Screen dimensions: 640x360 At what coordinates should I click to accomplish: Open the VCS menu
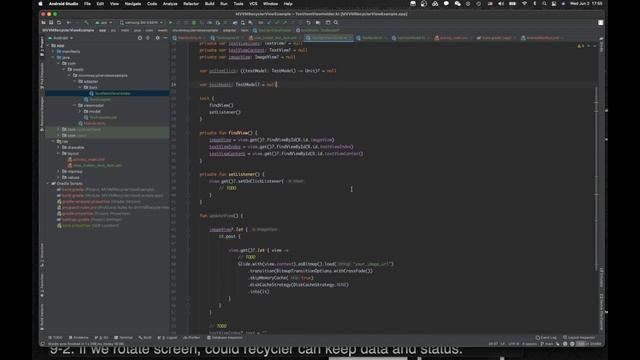tap(253, 4)
